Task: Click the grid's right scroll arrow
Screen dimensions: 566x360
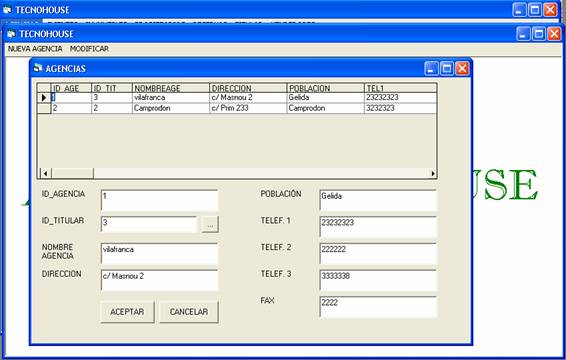Action: (x=432, y=173)
